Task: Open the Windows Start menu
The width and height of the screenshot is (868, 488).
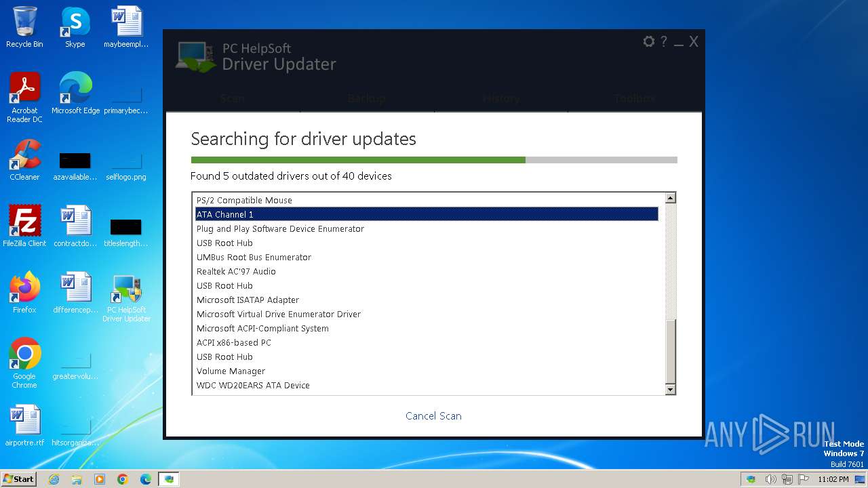Action: point(19,479)
